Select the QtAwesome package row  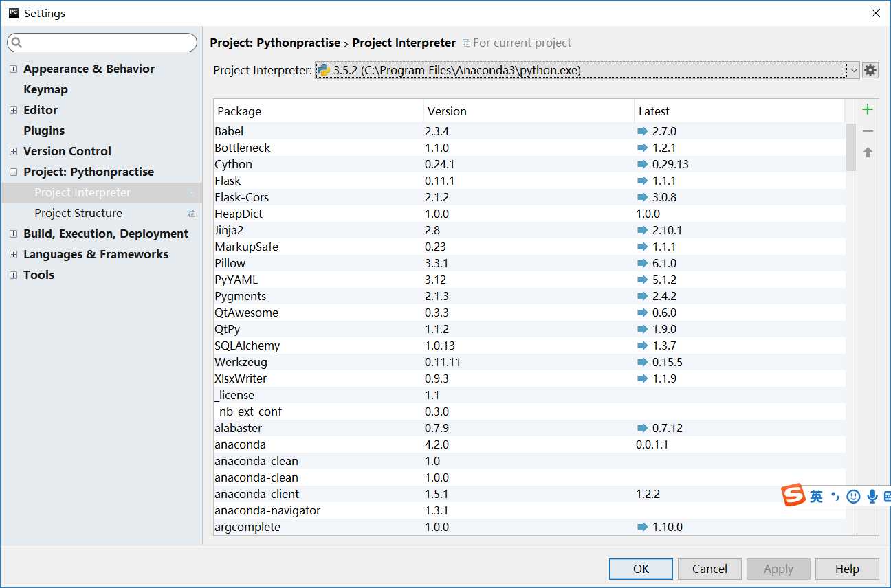click(529, 313)
